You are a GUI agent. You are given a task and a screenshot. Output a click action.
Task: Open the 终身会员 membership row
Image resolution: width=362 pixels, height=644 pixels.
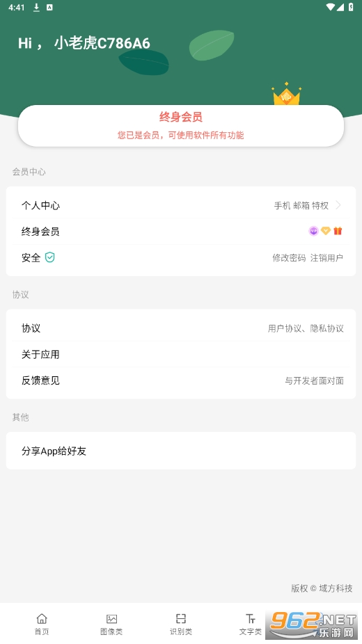click(181, 231)
